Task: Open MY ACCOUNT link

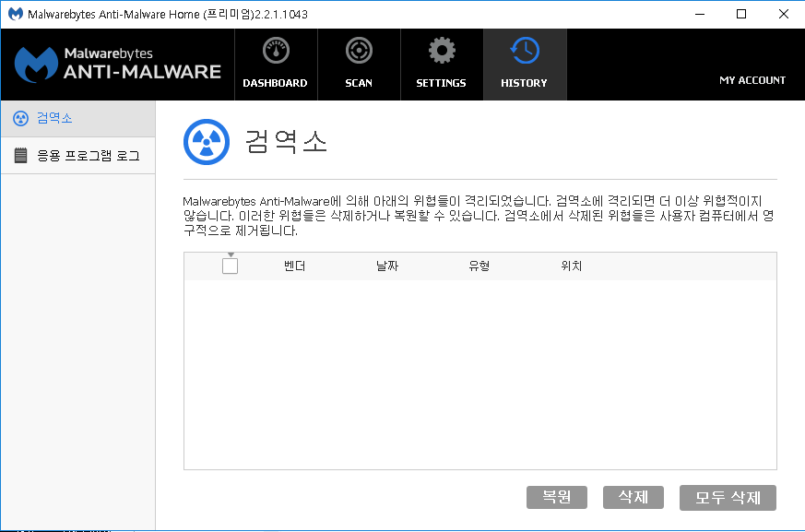Action: tap(752, 80)
